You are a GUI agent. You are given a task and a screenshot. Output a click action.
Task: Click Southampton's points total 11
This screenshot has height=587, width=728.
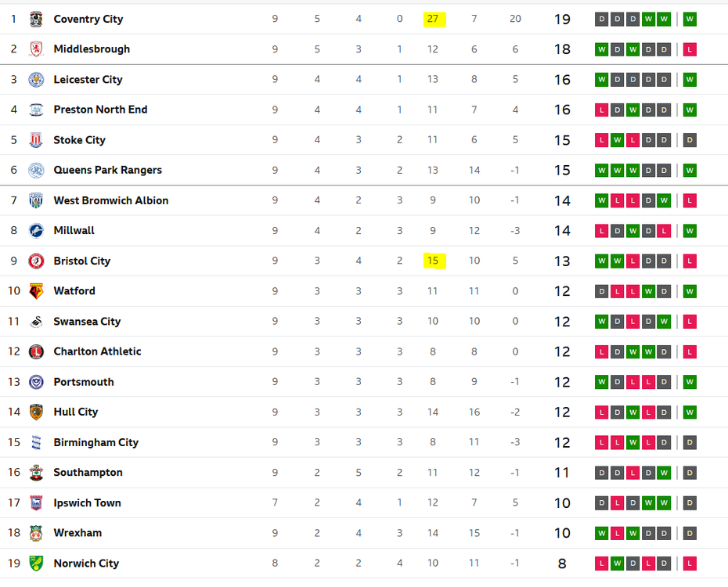(x=562, y=473)
